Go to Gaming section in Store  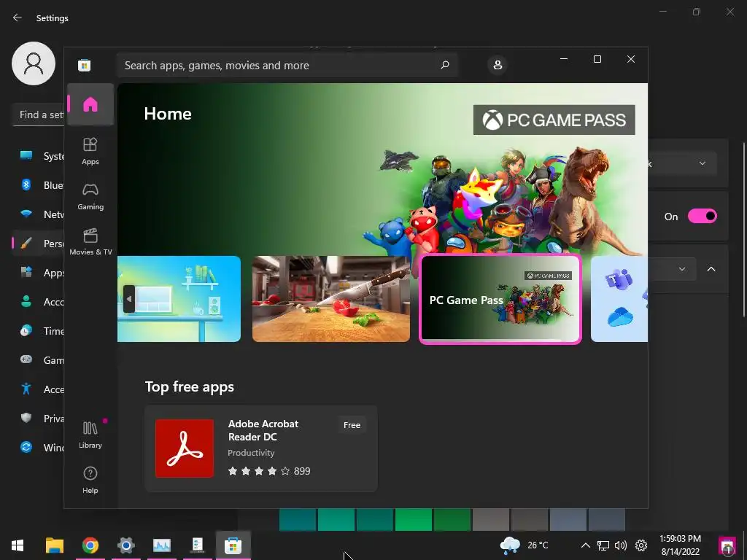[x=90, y=196]
